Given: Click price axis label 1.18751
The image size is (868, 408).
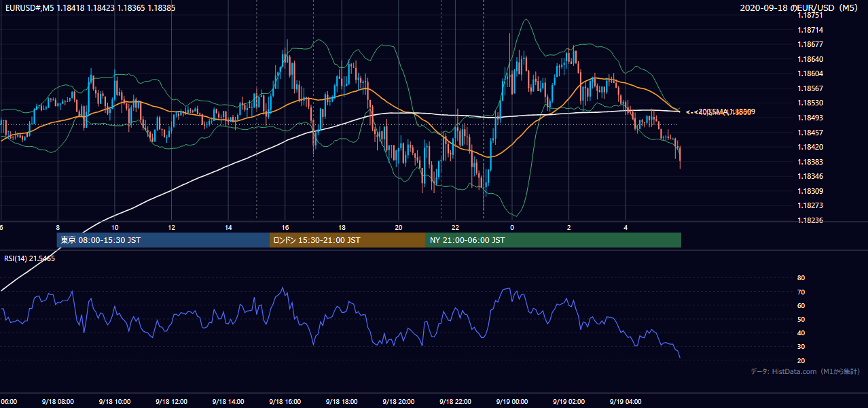Looking at the screenshot, I should pyautogui.click(x=810, y=15).
